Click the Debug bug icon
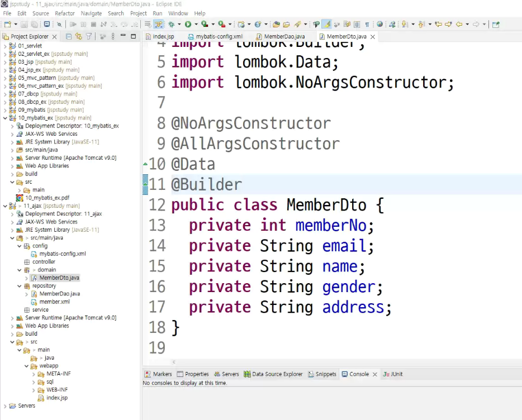Screen dimensions: 522x420 (171, 24)
